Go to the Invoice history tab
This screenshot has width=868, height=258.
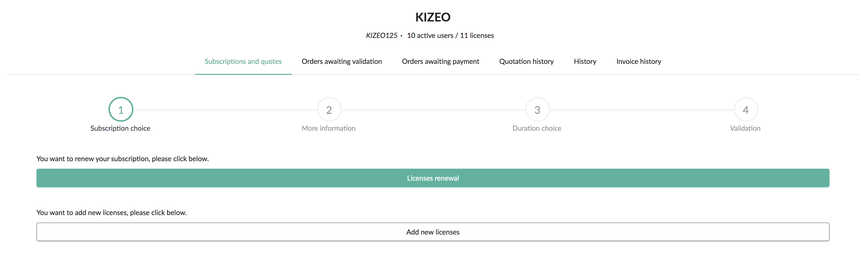click(x=639, y=62)
